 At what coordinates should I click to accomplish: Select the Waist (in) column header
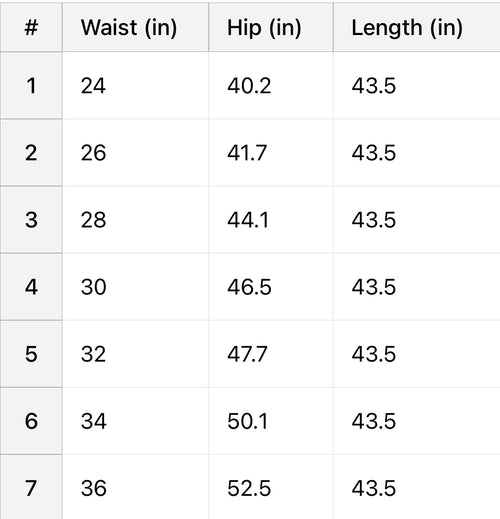pyautogui.click(x=135, y=27)
